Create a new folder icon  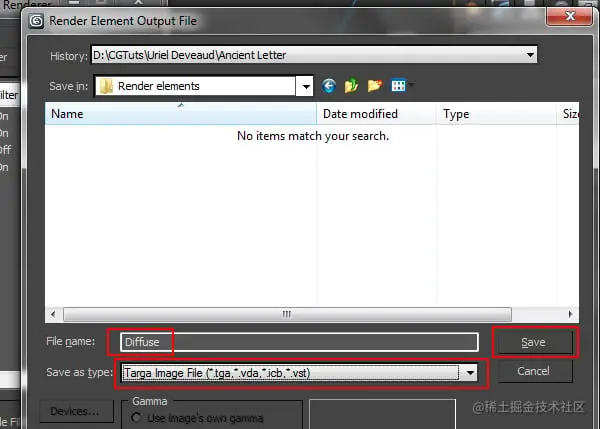tap(375, 86)
